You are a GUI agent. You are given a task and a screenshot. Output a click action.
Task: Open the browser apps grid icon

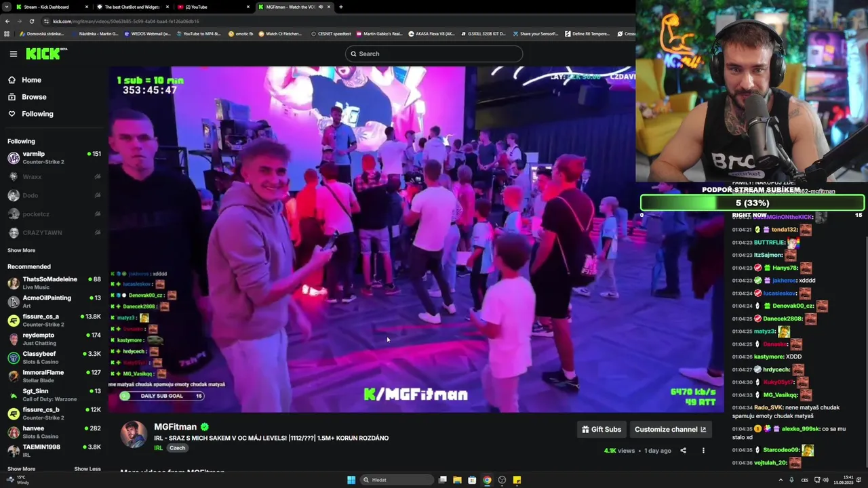coord(7,34)
